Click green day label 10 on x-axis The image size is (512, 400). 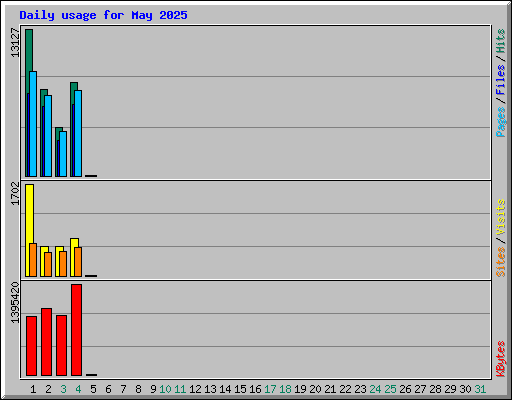coord(165,389)
